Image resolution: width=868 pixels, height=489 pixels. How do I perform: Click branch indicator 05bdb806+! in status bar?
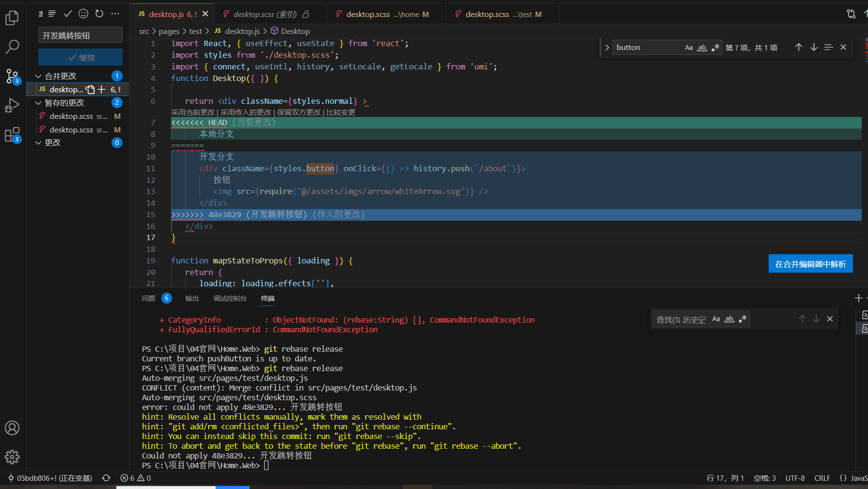pos(50,478)
